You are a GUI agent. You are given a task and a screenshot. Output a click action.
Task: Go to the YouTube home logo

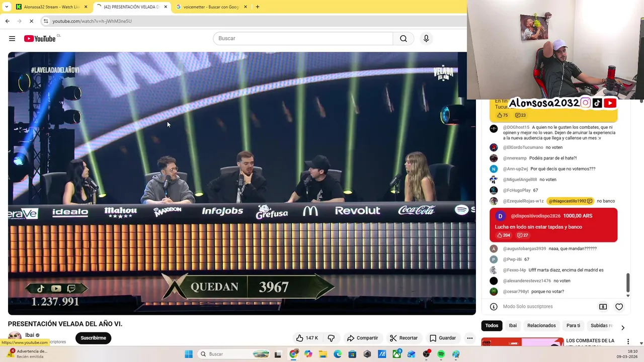coord(40,39)
